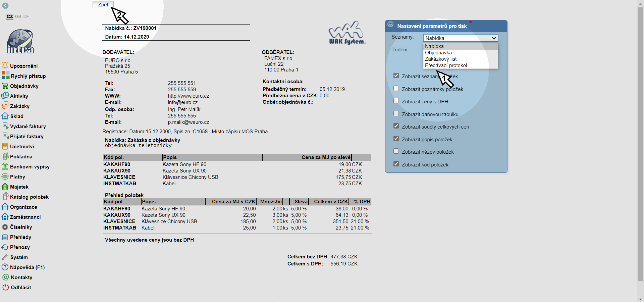Uncheck Zobrazit popis položek
Viewport: 644px width, 302px height.
[396, 139]
